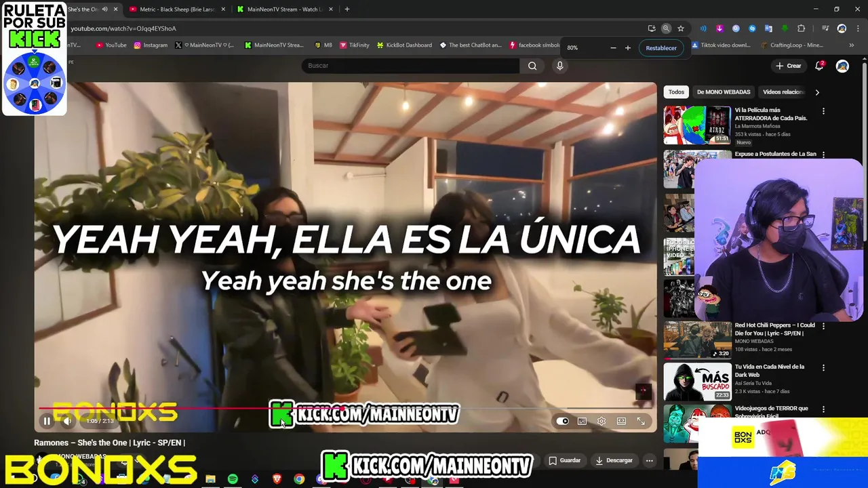Viewport: 868px width, 488px height.
Task: Increase the zoom with the plus button
Action: (628, 48)
